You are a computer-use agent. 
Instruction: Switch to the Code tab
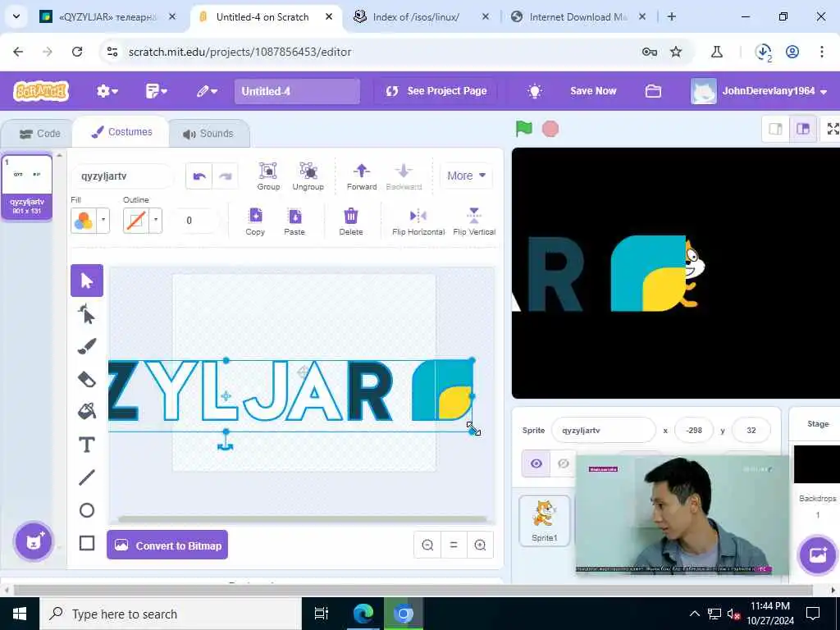(x=39, y=134)
